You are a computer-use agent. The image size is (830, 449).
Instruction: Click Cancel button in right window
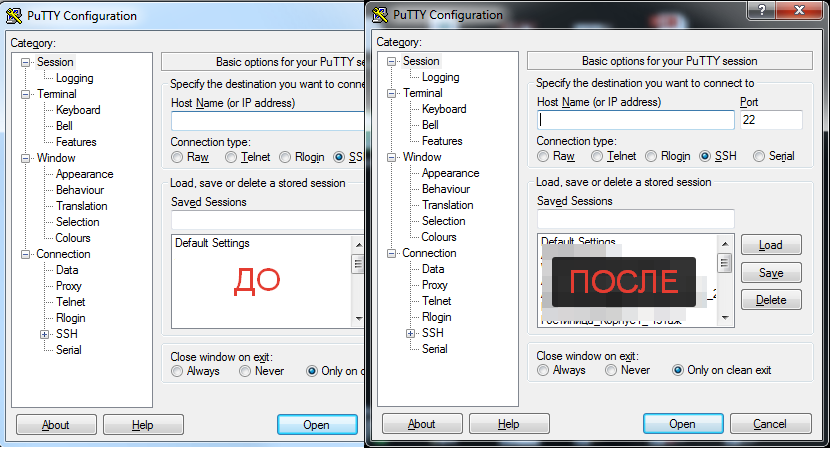770,424
